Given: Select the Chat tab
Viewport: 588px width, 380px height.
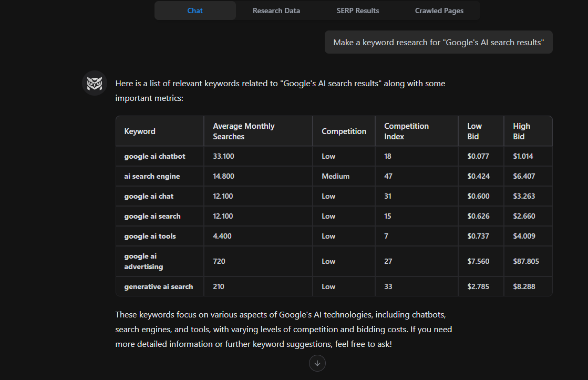Looking at the screenshot, I should click(x=194, y=11).
